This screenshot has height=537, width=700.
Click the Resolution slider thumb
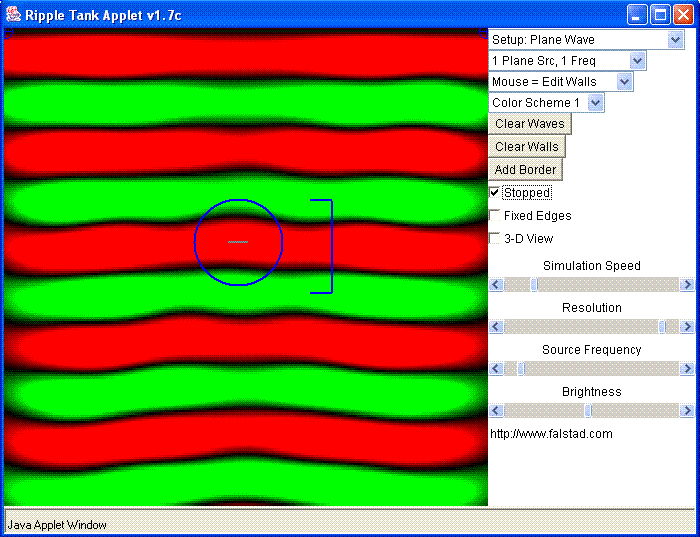coord(662,327)
